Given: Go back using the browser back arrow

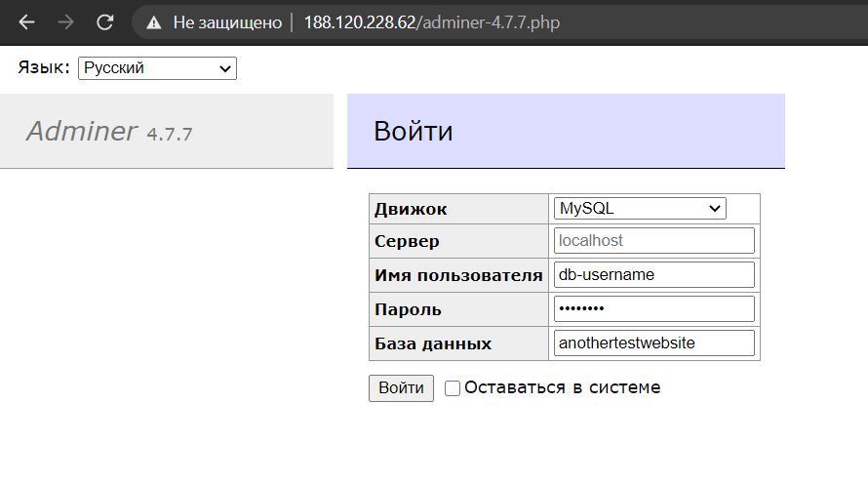Looking at the screenshot, I should 26,22.
